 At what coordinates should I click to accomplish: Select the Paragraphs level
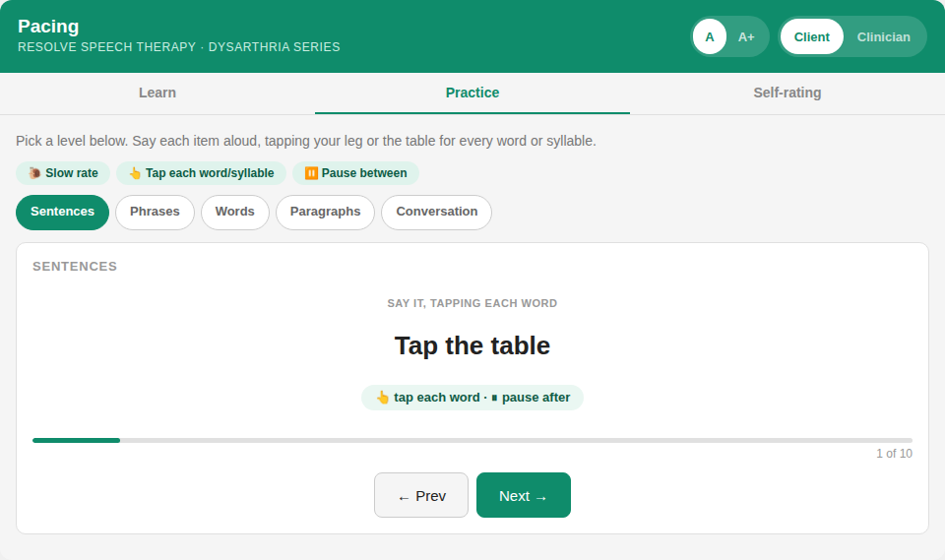point(326,213)
